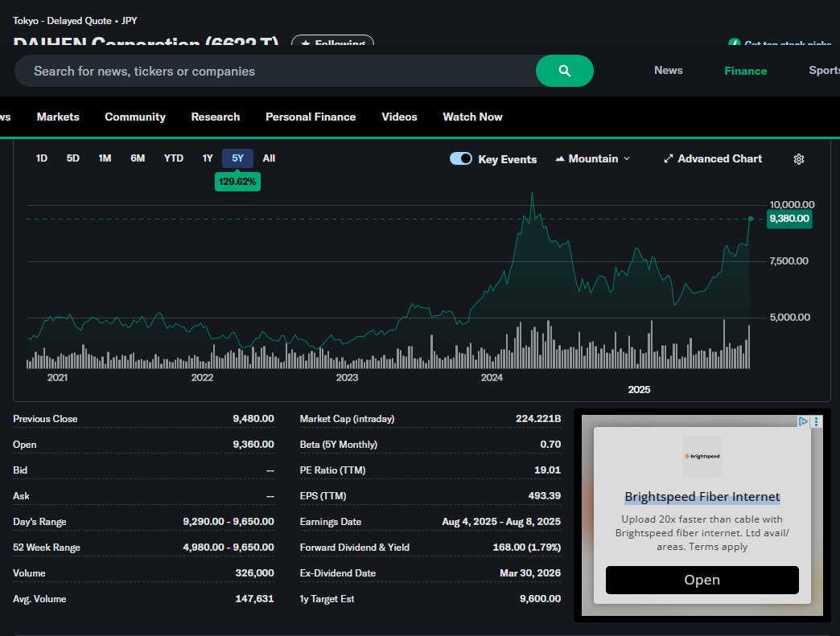This screenshot has height=636, width=840.
Task: Click the Avg. Volume value 147,631
Action: click(x=254, y=598)
